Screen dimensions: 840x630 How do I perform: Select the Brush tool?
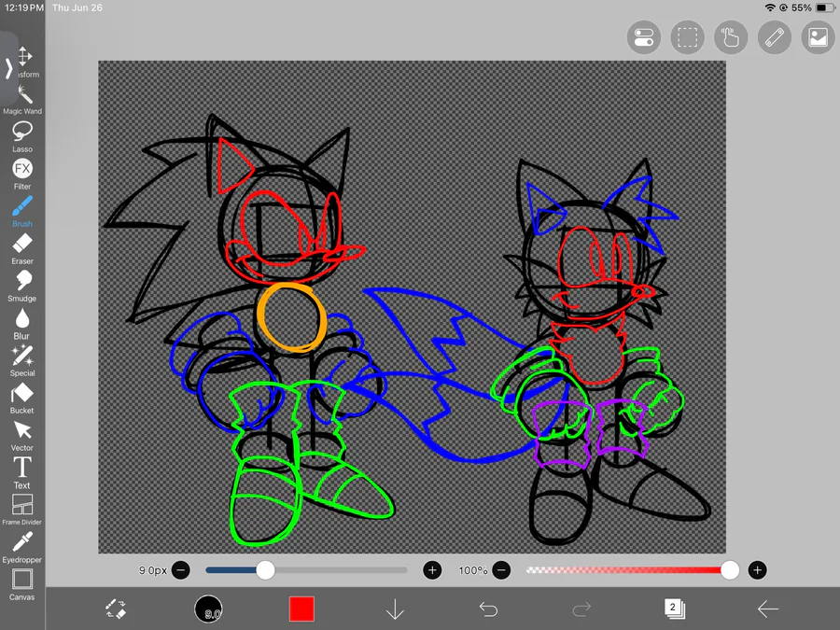pos(22,212)
